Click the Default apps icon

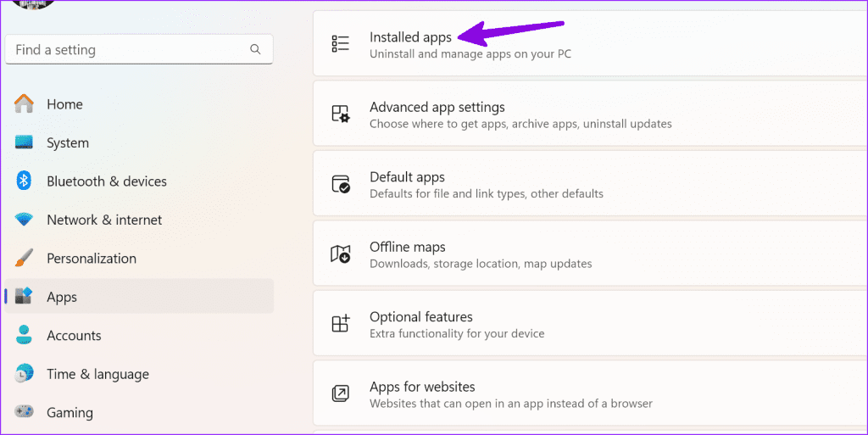tap(341, 184)
